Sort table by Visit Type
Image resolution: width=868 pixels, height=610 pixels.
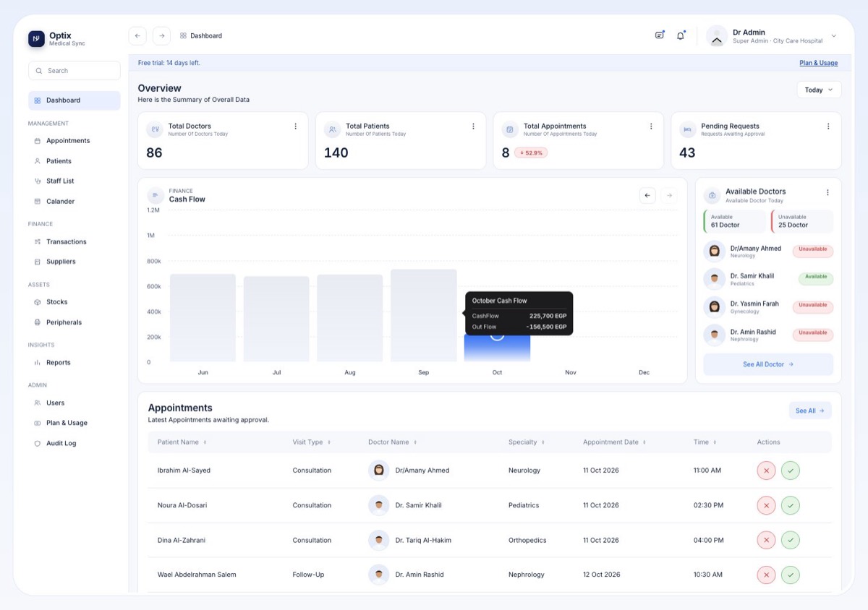pos(329,442)
